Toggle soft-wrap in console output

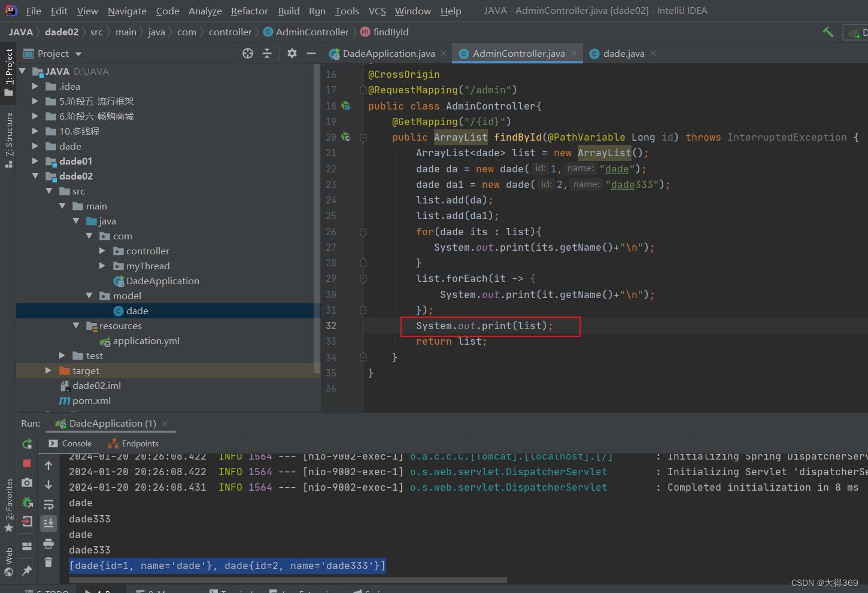(x=48, y=504)
